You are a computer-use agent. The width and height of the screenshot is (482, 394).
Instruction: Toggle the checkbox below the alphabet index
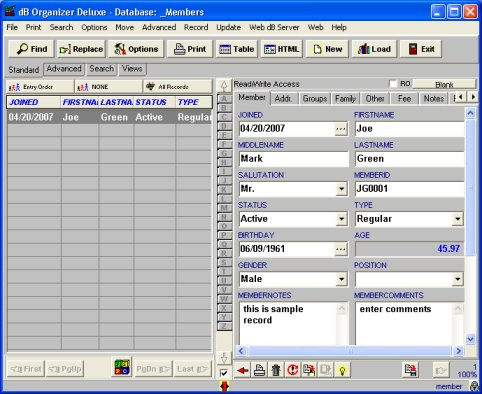224,373
